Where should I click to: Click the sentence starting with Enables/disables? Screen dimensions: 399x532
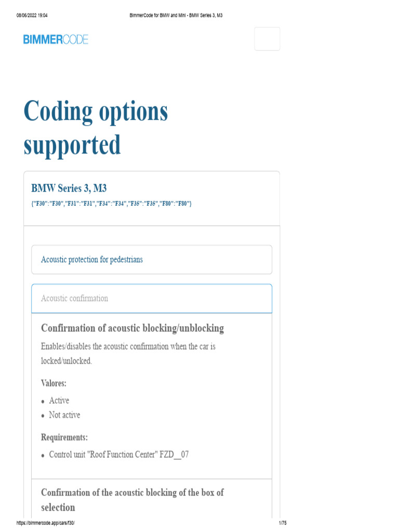coord(128,346)
